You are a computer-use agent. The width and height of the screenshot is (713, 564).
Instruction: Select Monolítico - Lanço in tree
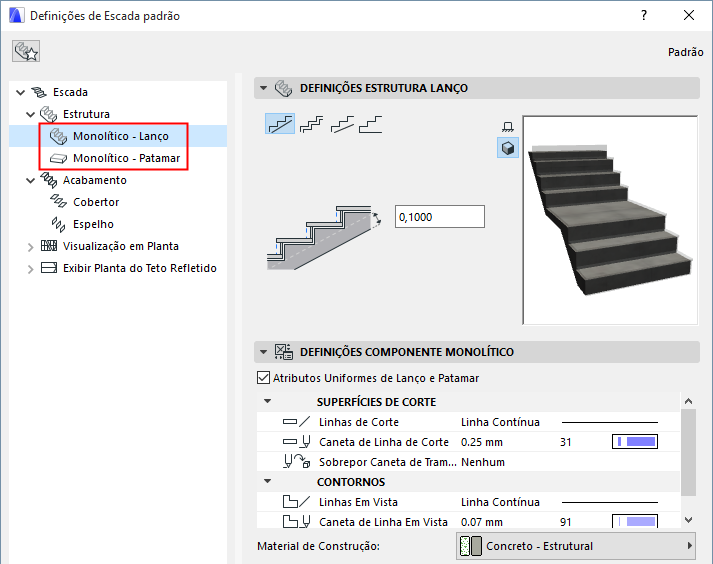coord(121,136)
